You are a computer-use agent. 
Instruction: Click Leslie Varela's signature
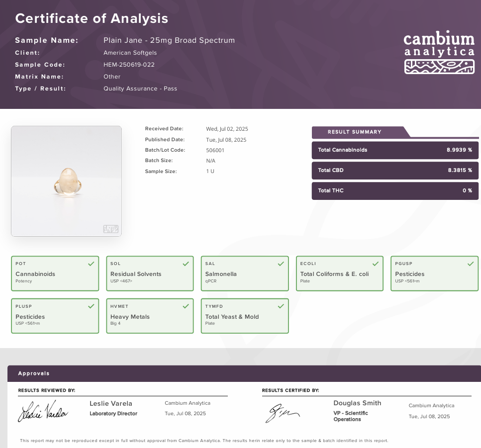[43, 411]
